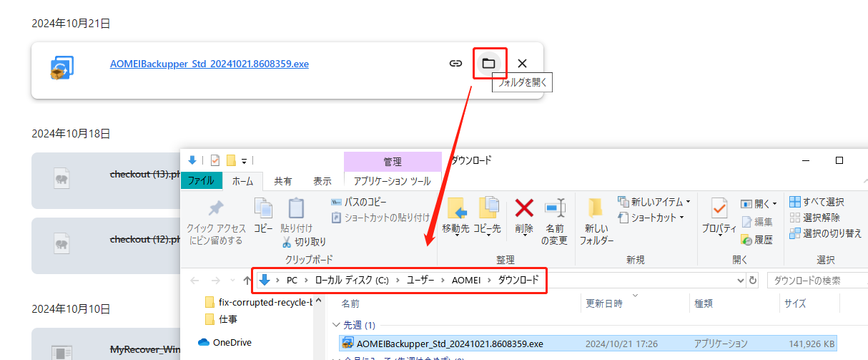
Task: Open Customize Quick Access Toolbar dropdown
Action: (245, 161)
